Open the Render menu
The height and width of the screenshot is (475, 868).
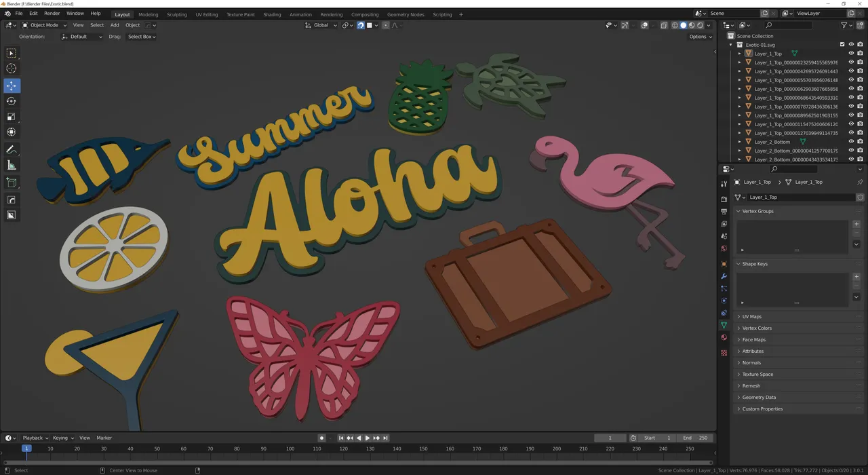52,14
